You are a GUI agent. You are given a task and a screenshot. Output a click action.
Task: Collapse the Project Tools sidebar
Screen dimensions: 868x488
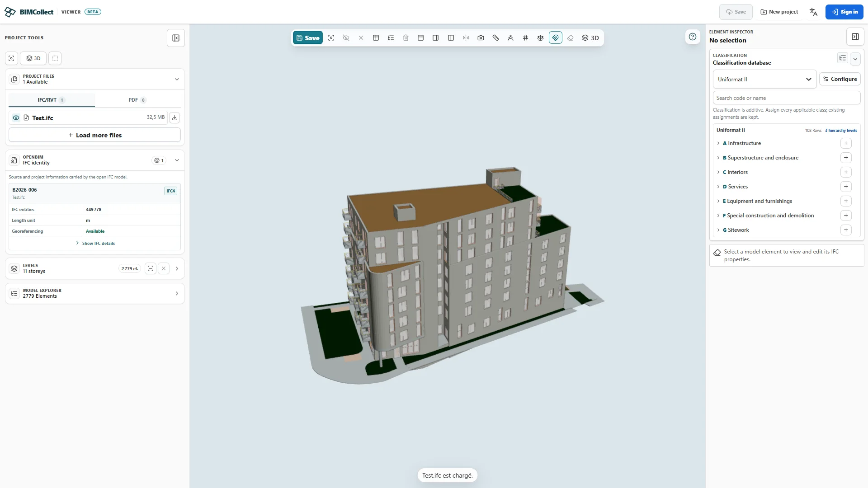coord(176,38)
